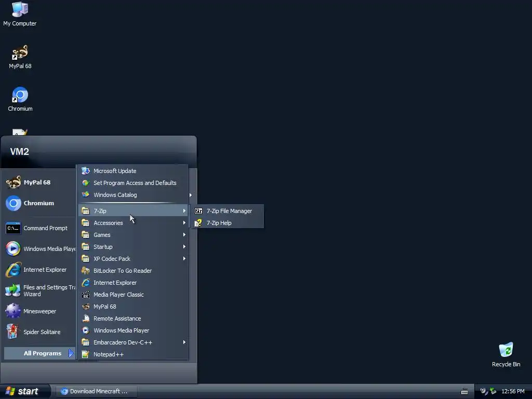Click network tray icon beside clock
The width and height of the screenshot is (532, 399).
[493, 392]
